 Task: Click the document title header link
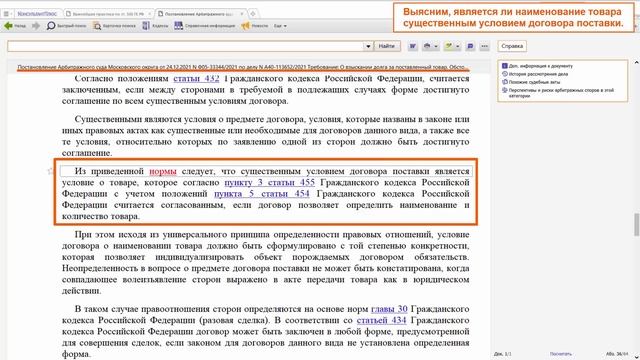coord(242,67)
